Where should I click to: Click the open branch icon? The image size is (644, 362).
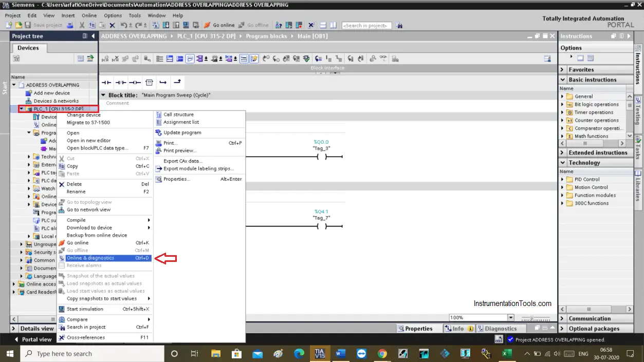click(x=163, y=82)
